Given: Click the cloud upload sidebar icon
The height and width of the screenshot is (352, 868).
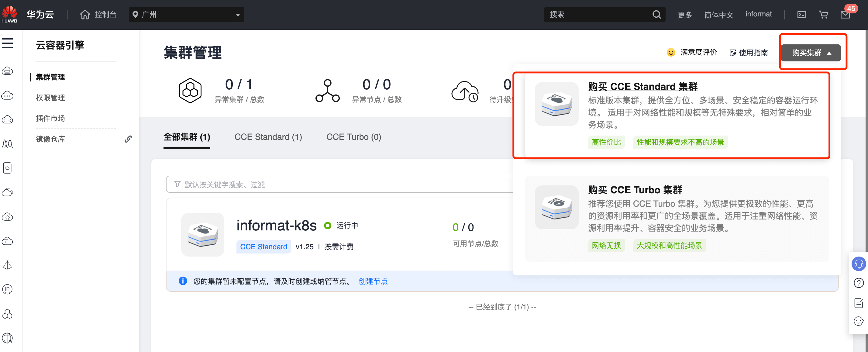Looking at the screenshot, I should pos(7,217).
